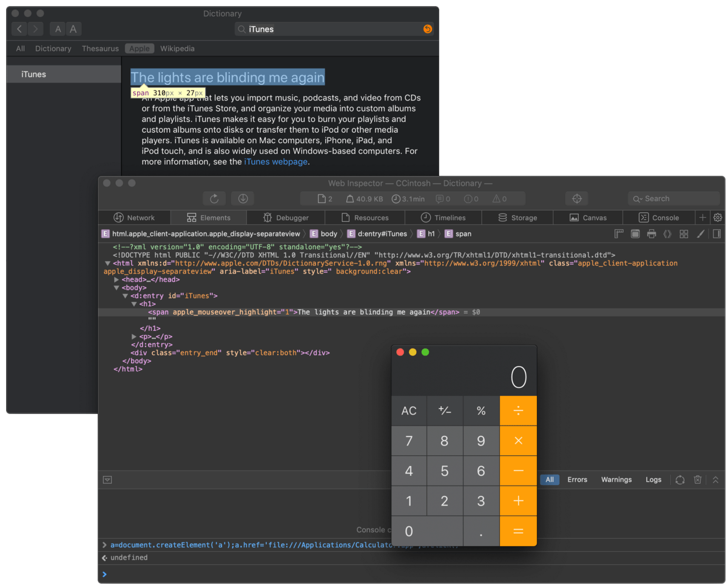Screen dimensions: 728x588
Task: Toggle layout grid icon in Elements toolbar
Action: pos(684,234)
